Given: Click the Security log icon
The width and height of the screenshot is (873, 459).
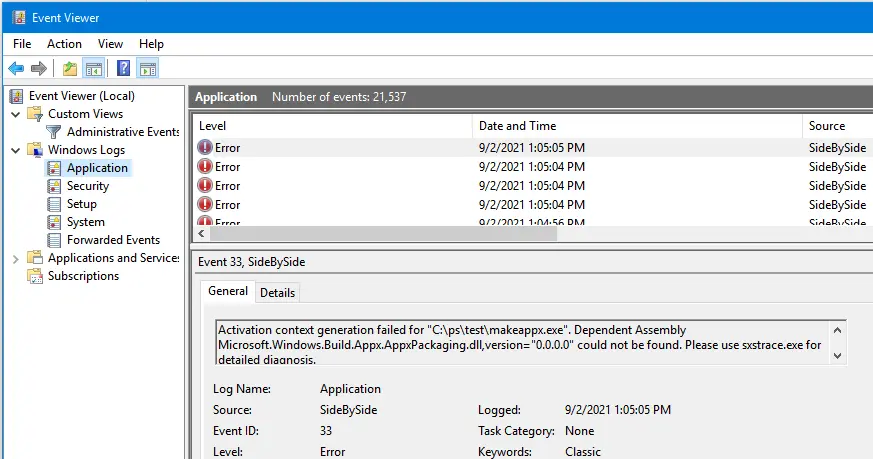Looking at the screenshot, I should [x=54, y=186].
